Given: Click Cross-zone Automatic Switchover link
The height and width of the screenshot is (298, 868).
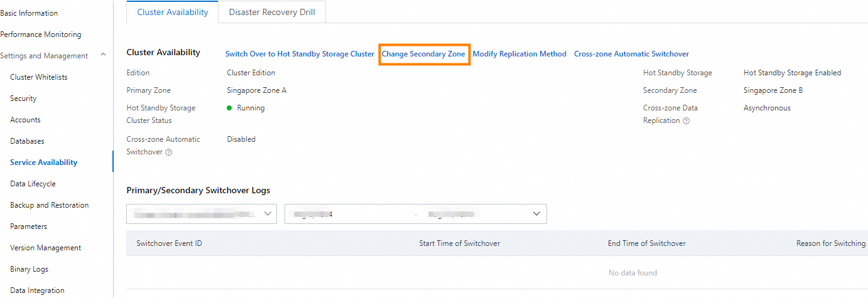Looking at the screenshot, I should pos(631,54).
